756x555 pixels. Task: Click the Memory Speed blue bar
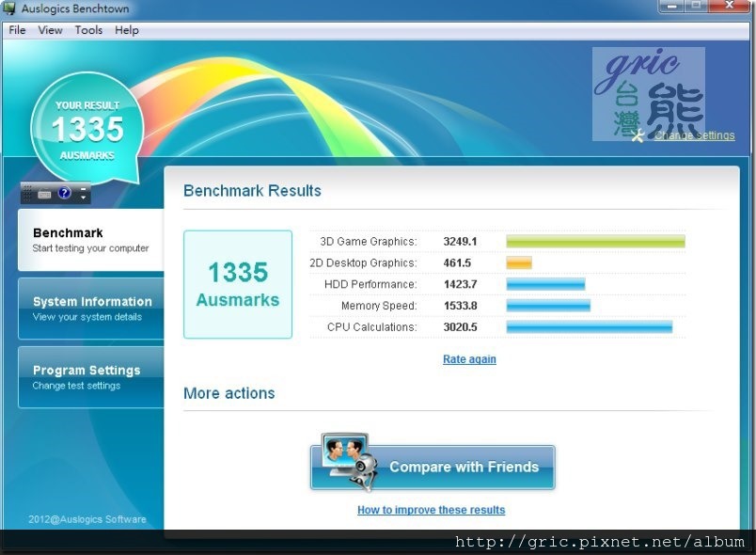[x=548, y=305]
